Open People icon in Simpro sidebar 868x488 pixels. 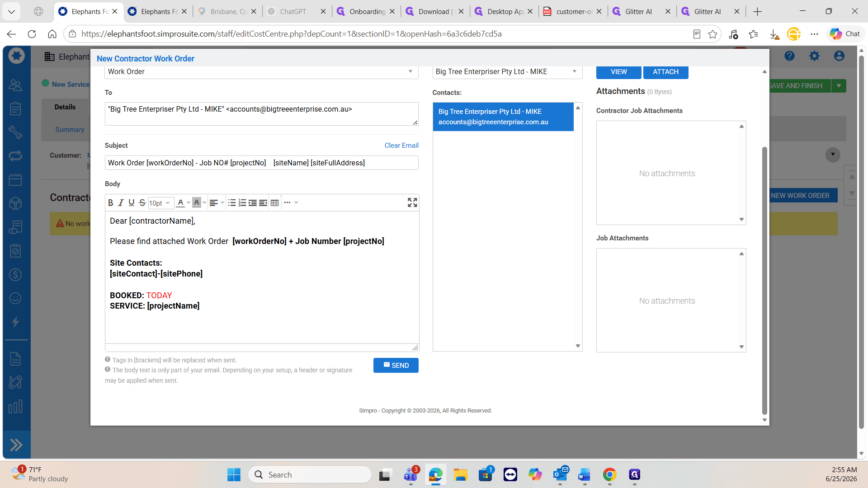pos(15,85)
